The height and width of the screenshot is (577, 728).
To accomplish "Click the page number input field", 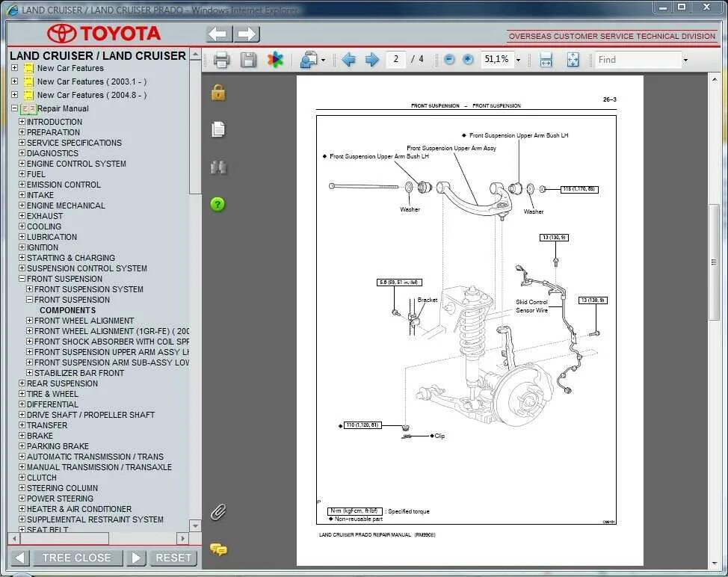I will tap(395, 59).
